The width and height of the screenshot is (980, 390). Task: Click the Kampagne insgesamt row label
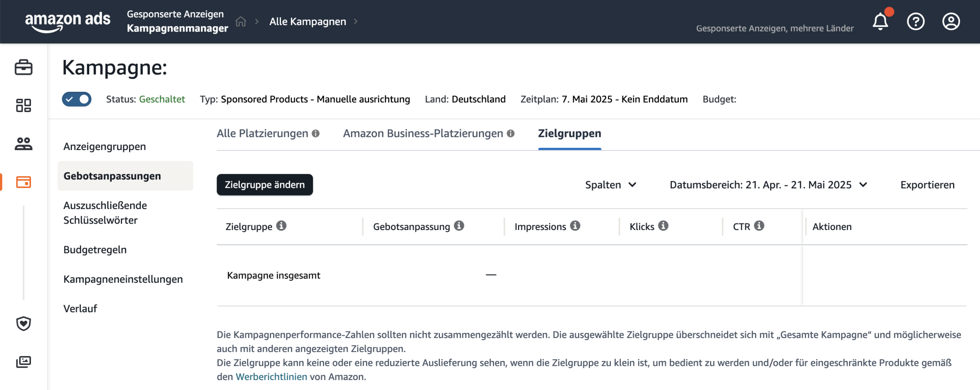pos(274,276)
